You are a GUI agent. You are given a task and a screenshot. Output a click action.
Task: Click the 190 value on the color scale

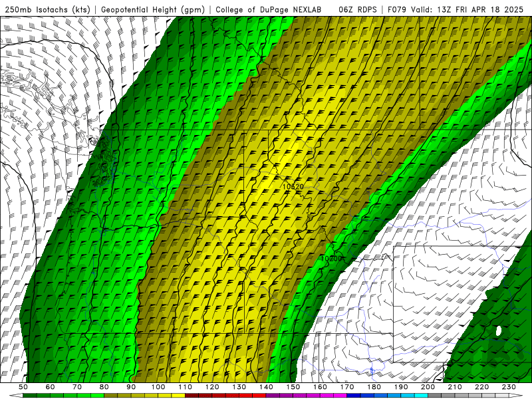click(401, 387)
